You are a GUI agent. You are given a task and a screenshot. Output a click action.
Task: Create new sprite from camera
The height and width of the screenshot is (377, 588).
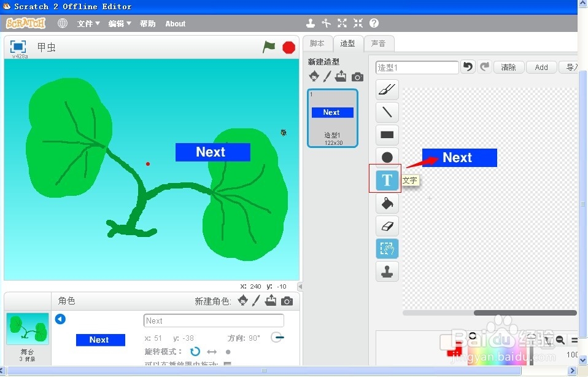(x=287, y=301)
